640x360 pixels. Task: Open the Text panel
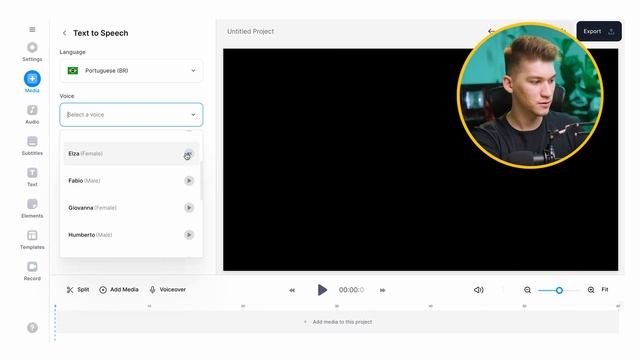pos(32,177)
